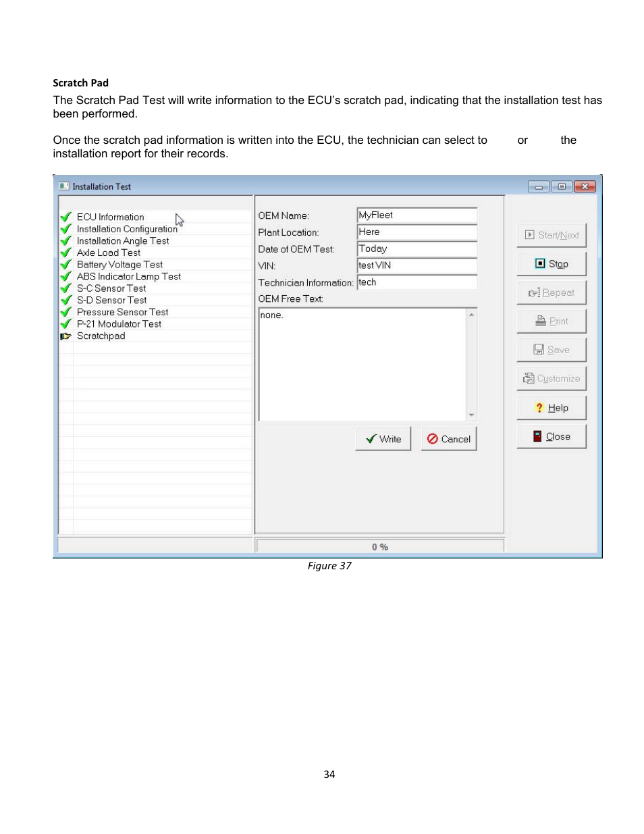Click the green checkmark icon on Write
This screenshot has width=644, height=834.
pos(371,439)
